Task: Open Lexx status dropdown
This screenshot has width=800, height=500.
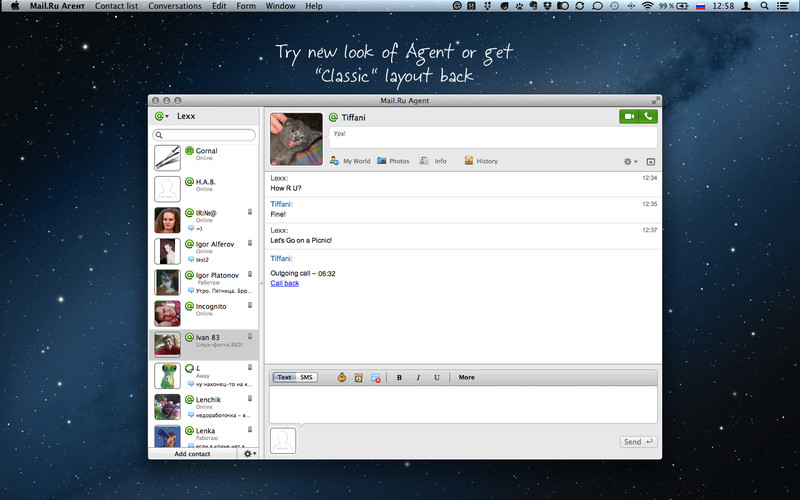Action: (x=161, y=116)
